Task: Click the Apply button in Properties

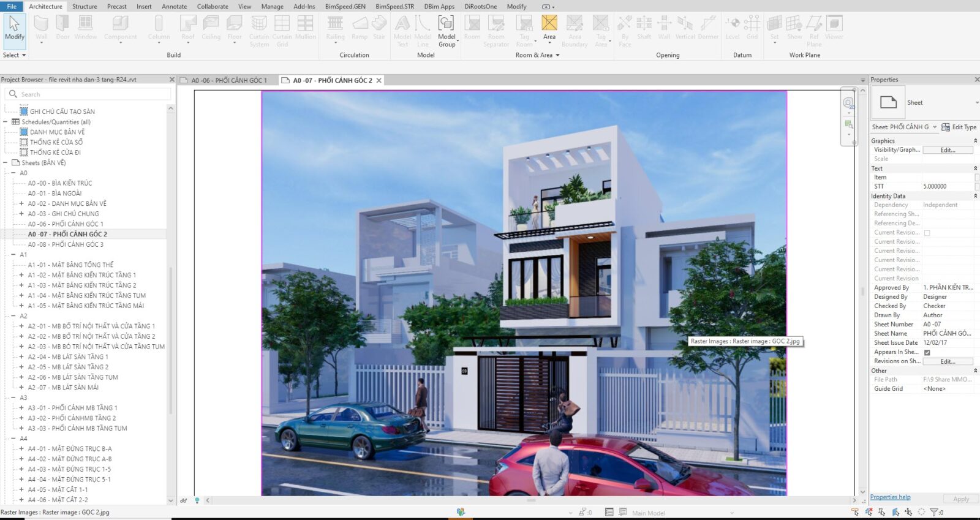Action: coord(961,499)
